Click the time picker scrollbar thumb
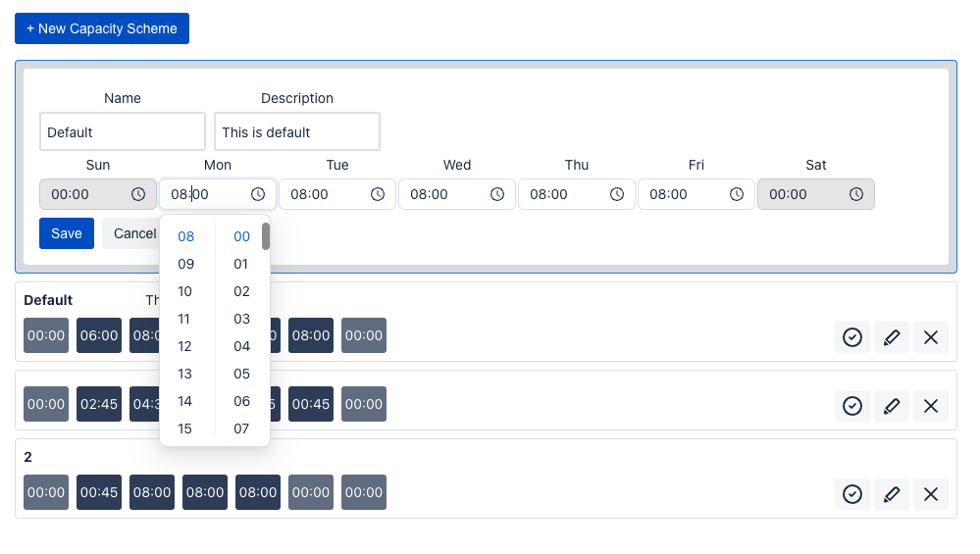This screenshot has height=554, width=980. pyautogui.click(x=266, y=236)
